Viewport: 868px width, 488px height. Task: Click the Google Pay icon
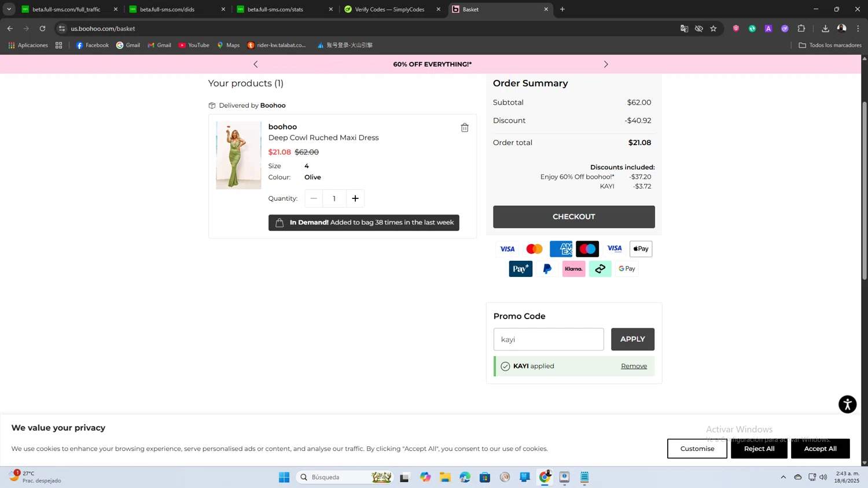click(x=627, y=269)
